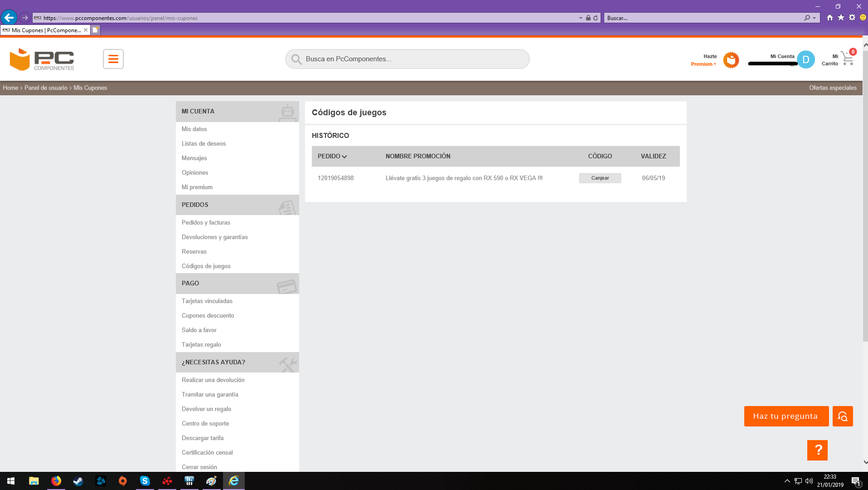Expand the Hazte Premium dropdown

(704, 64)
